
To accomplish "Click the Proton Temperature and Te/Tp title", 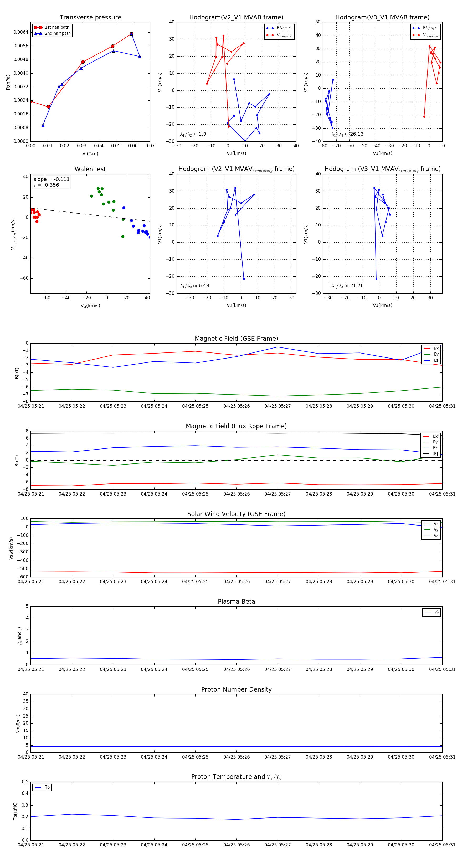I will point(236,777).
